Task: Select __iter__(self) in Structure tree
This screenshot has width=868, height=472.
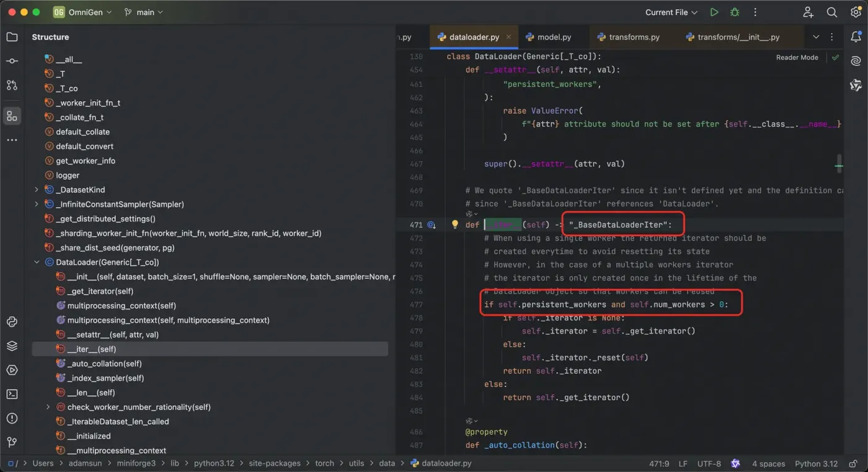Action: click(210, 349)
